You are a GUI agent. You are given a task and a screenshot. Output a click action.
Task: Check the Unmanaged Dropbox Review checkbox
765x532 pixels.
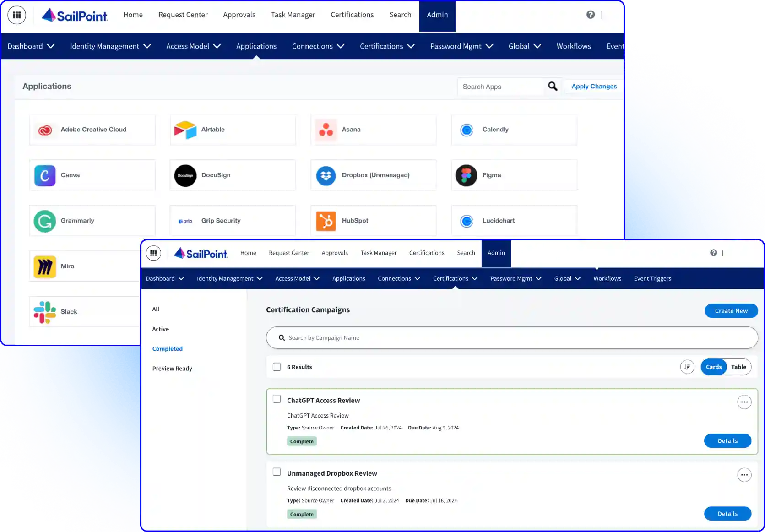click(277, 472)
